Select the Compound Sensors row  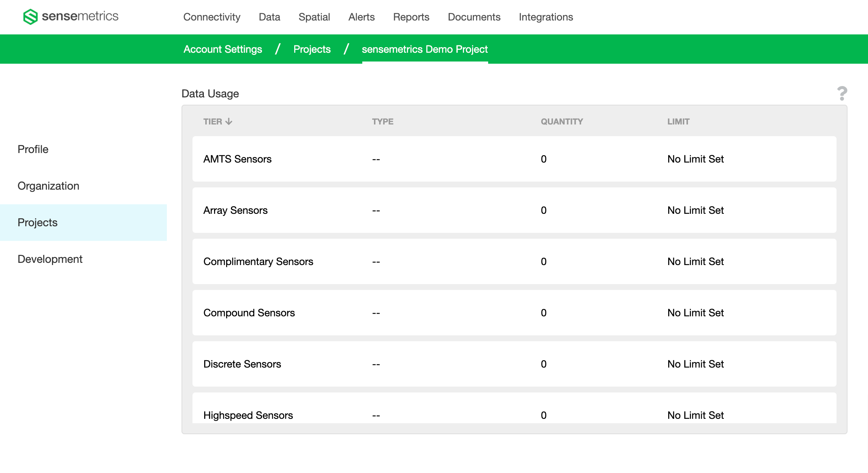(x=515, y=313)
